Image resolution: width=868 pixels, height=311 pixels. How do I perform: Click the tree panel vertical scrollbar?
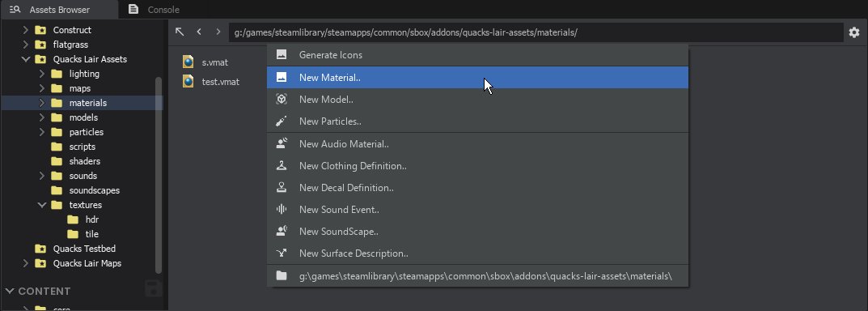click(x=159, y=175)
